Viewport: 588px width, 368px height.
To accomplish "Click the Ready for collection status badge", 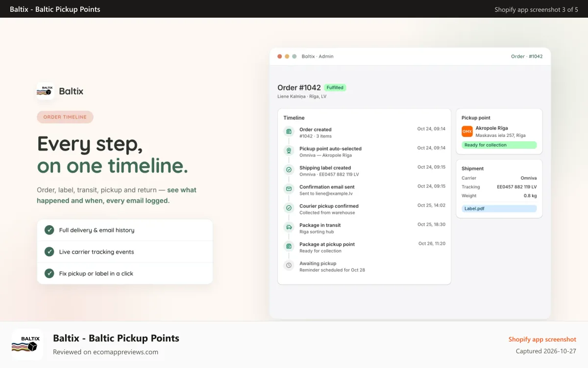I will pos(499,145).
